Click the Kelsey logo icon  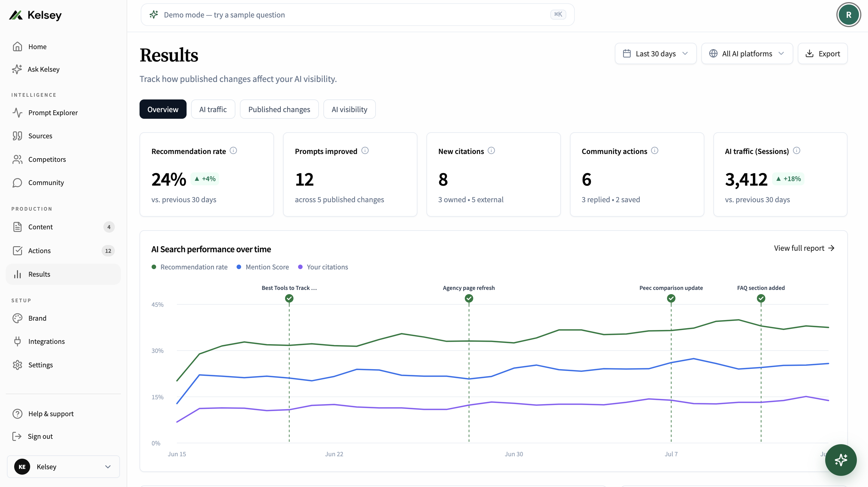15,15
